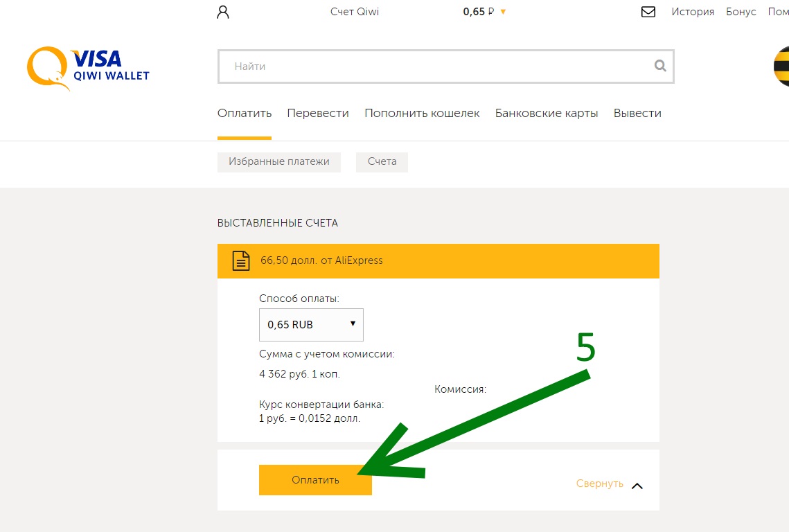Click the Beeline striped logo icon

781,67
